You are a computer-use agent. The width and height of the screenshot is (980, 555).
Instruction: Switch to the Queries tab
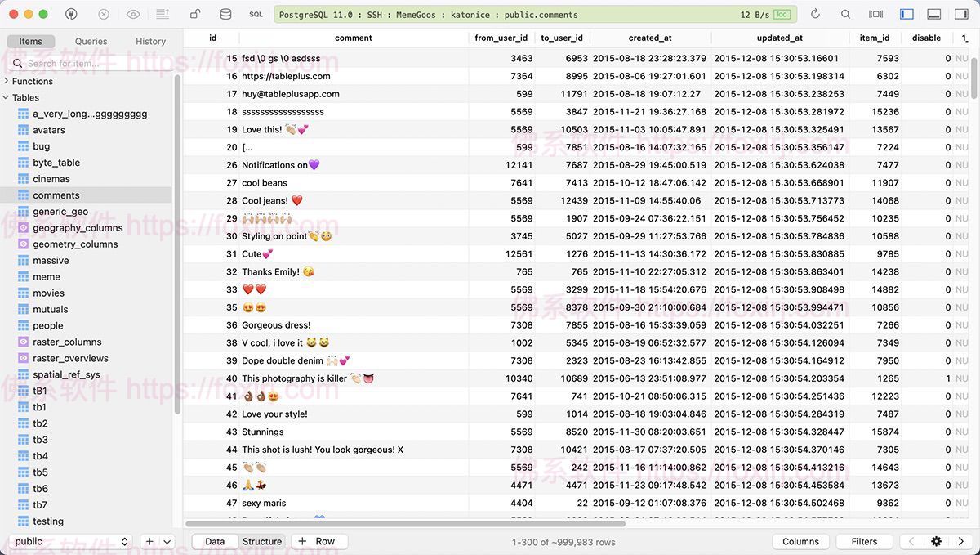tap(91, 41)
